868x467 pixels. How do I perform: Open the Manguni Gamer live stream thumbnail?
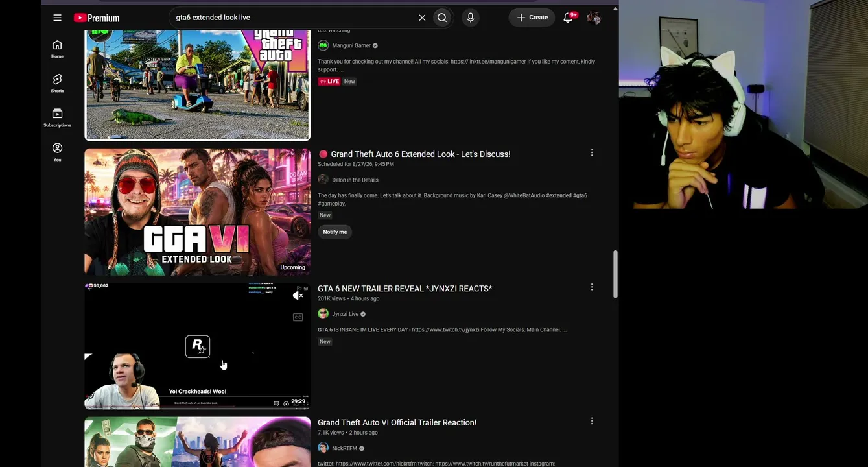click(x=197, y=84)
